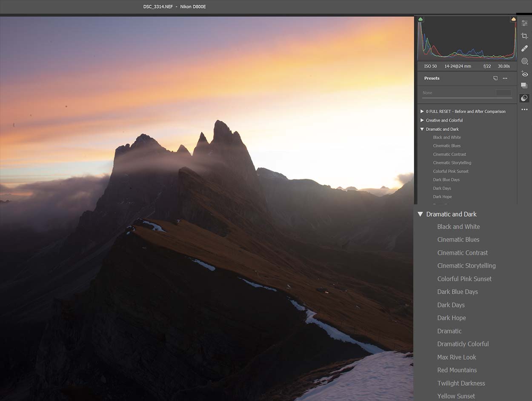This screenshot has width=532, height=401.
Task: Open the Snapshots panel icon
Action: point(524,86)
